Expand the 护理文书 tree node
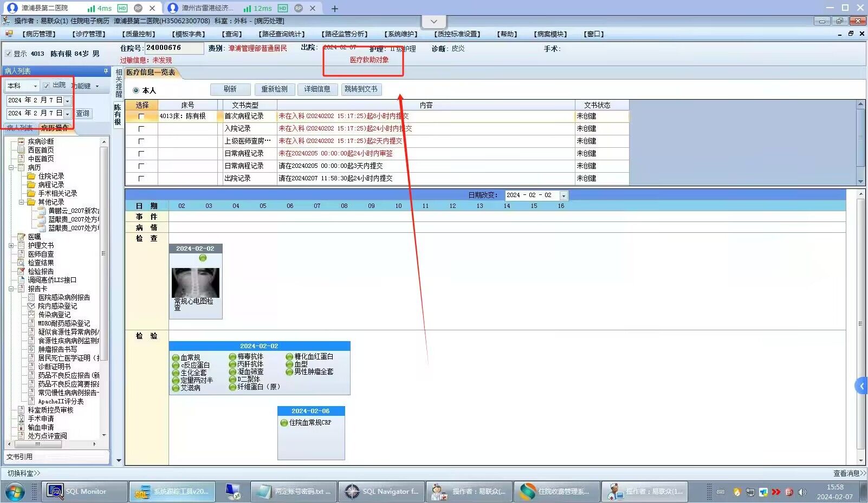Viewport: 868px width, 503px height. tap(11, 245)
